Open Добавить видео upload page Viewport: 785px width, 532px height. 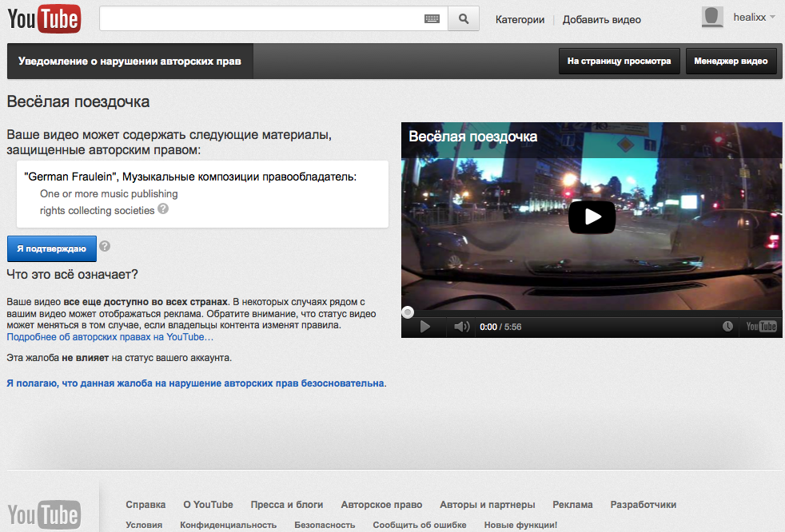(x=601, y=20)
